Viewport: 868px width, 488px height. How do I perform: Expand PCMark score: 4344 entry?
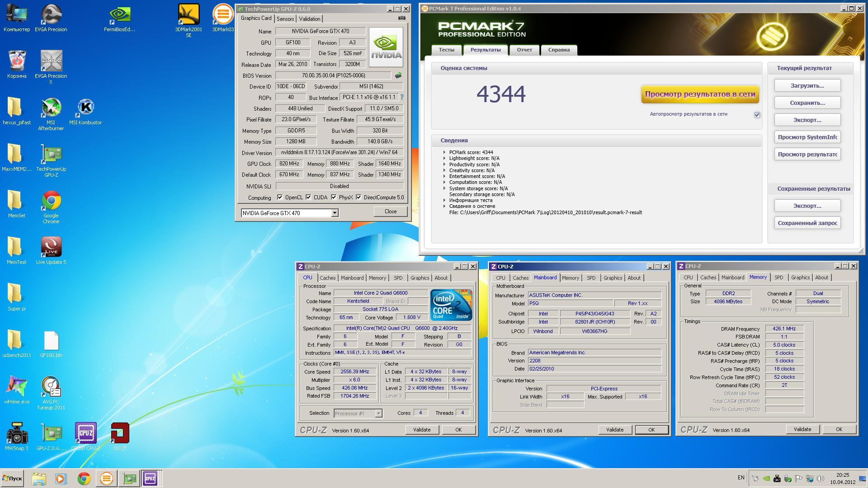444,152
